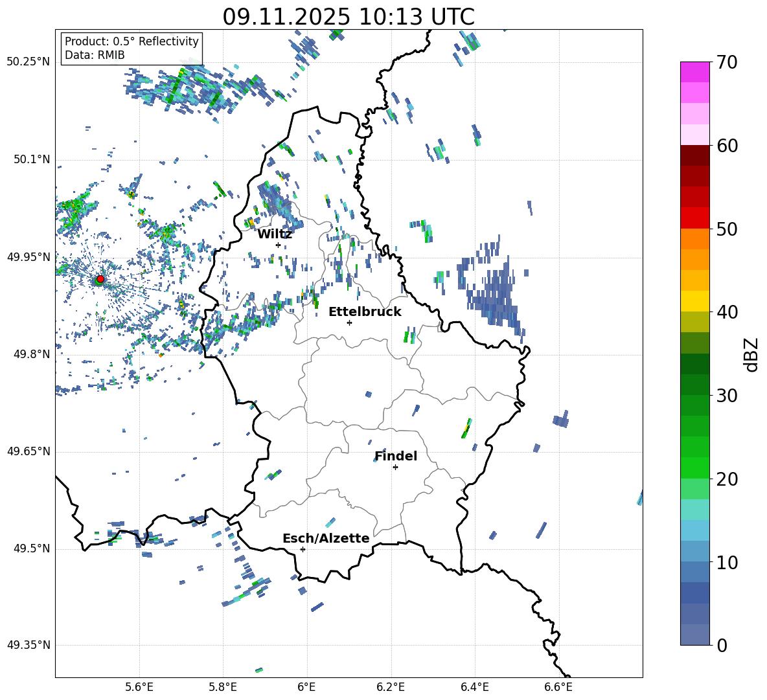Click the Ettelbruck city label
The width and height of the screenshot is (767, 700).
point(365,312)
